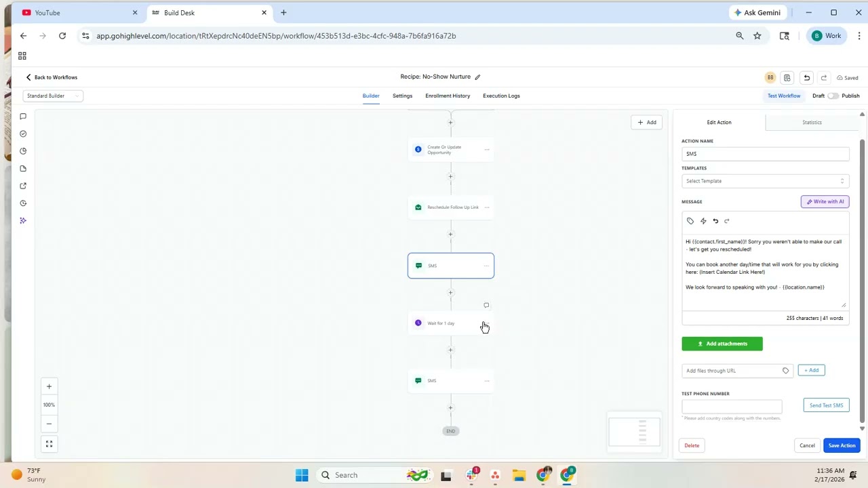Open File Explorer from the taskbar

pos(519,475)
